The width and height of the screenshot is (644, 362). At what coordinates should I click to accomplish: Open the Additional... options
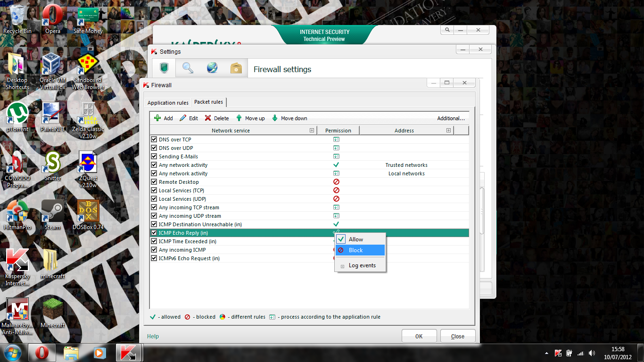click(x=451, y=118)
